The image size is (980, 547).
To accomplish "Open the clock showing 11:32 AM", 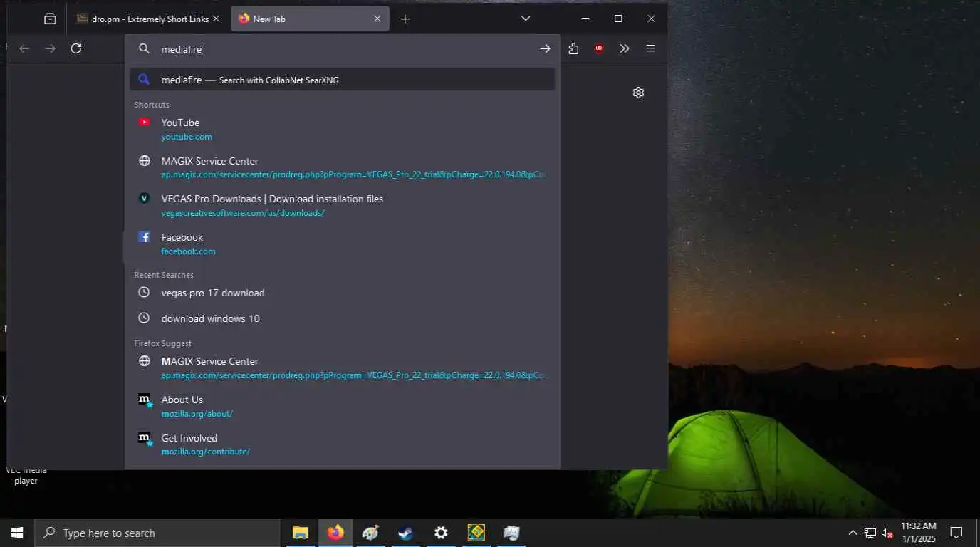I will click(919, 533).
